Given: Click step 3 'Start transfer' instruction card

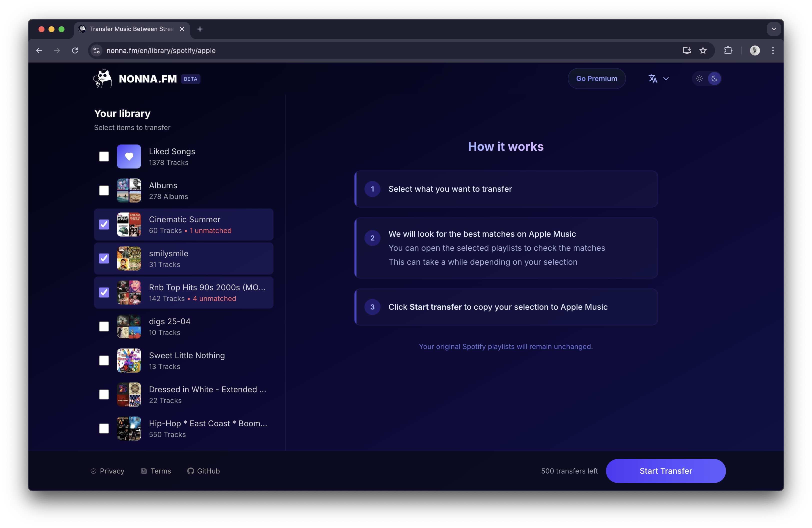Looking at the screenshot, I should click(x=506, y=307).
